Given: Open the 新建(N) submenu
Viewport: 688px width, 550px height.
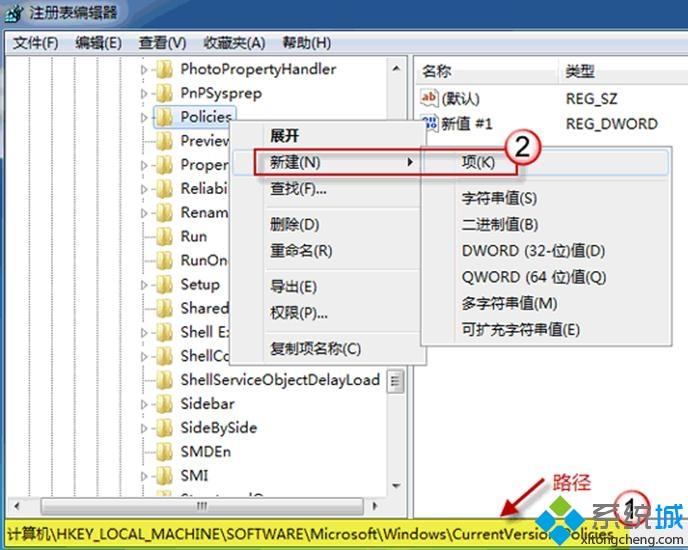Looking at the screenshot, I should 326,162.
